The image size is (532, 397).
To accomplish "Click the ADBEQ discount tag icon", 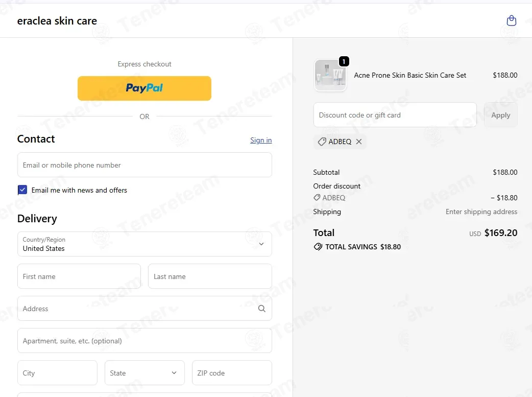I will [x=322, y=142].
